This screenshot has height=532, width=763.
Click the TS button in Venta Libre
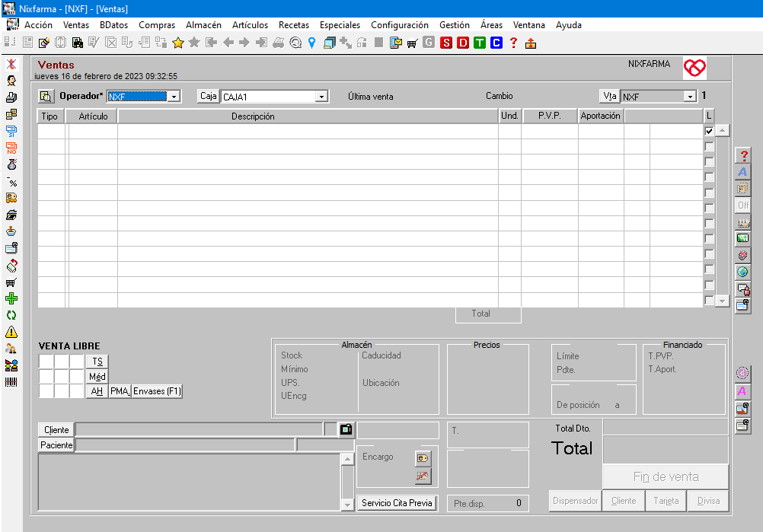(x=97, y=362)
